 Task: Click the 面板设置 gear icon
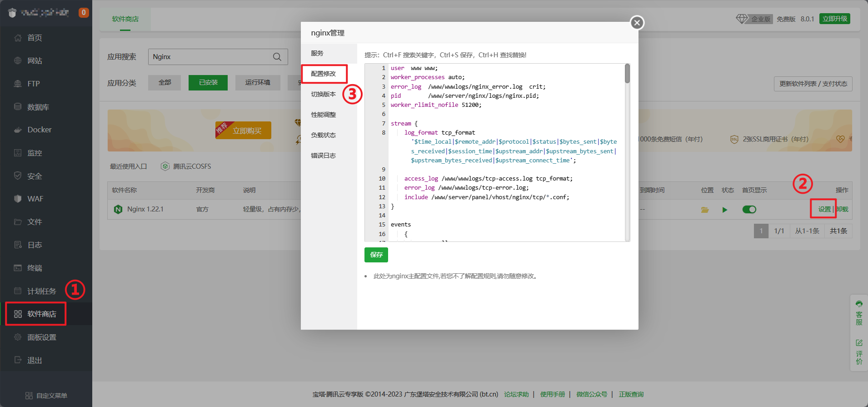point(18,337)
